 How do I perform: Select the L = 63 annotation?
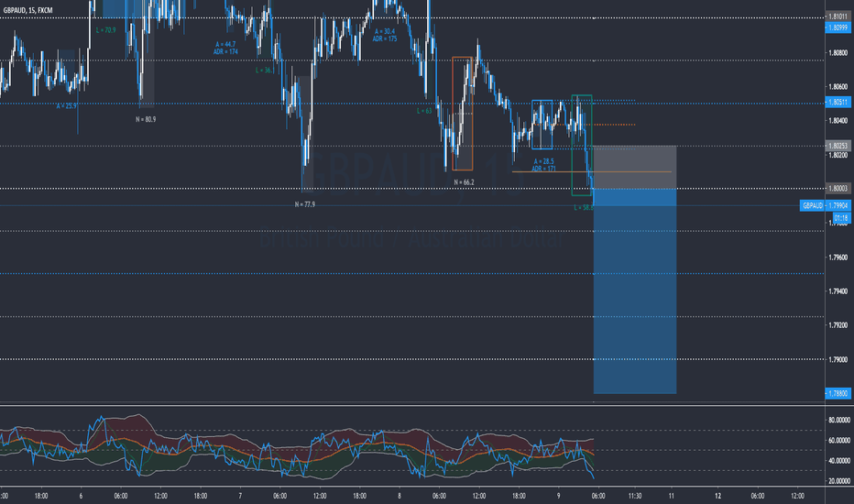click(424, 111)
